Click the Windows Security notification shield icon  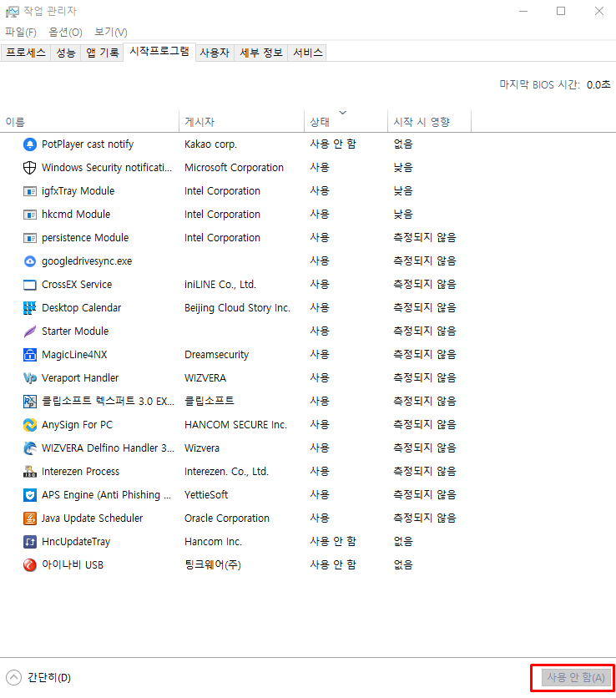tap(30, 168)
